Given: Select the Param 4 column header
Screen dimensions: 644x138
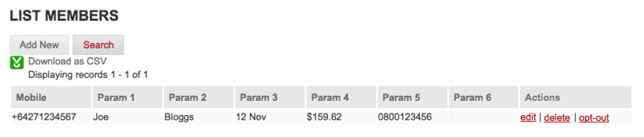Looking at the screenshot, I should 330,97.
